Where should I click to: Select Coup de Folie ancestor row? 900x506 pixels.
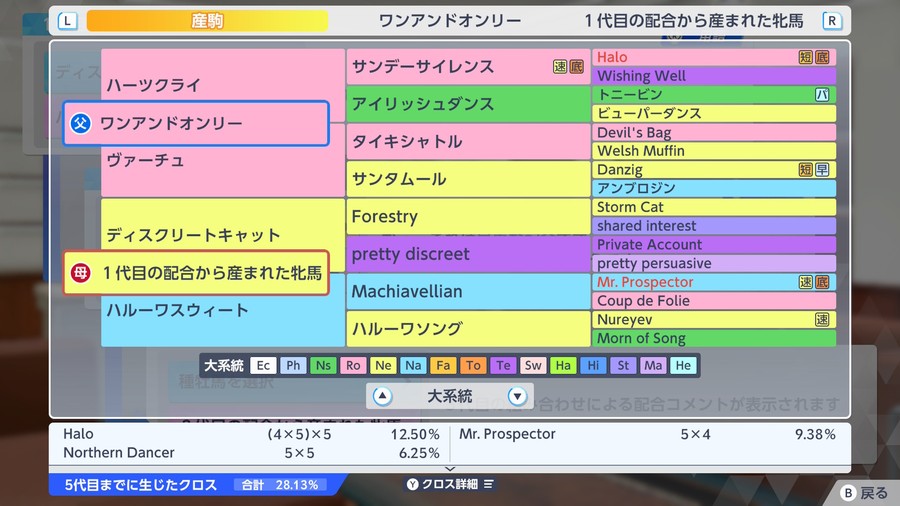click(714, 301)
